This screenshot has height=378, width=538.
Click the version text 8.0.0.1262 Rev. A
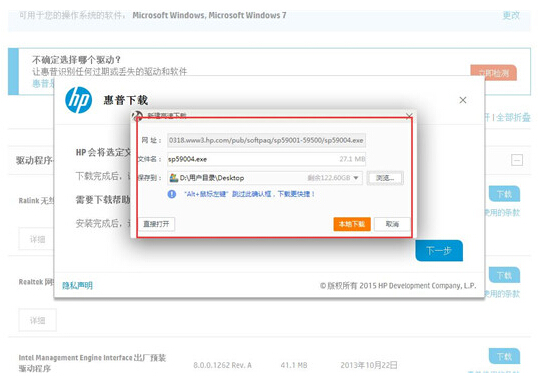[222, 365]
